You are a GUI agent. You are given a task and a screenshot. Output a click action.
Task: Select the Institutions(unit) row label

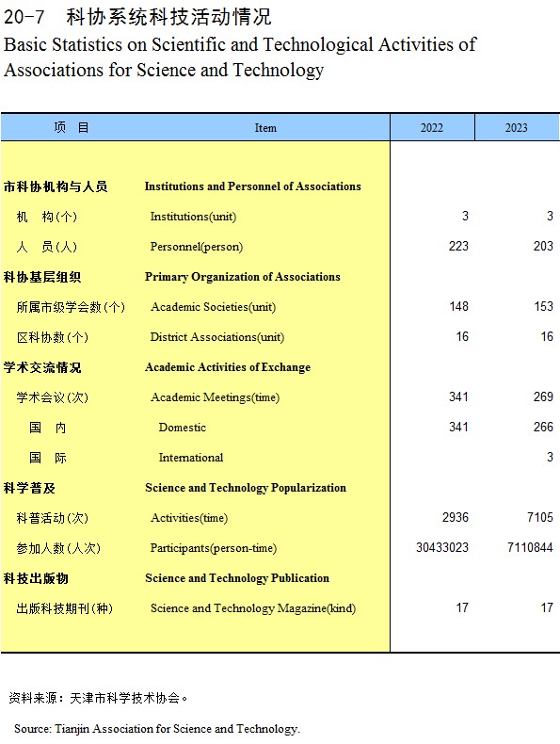point(193,217)
